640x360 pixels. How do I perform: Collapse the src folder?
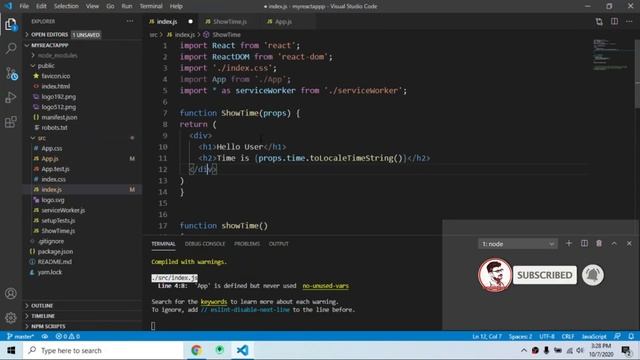pos(82,138)
